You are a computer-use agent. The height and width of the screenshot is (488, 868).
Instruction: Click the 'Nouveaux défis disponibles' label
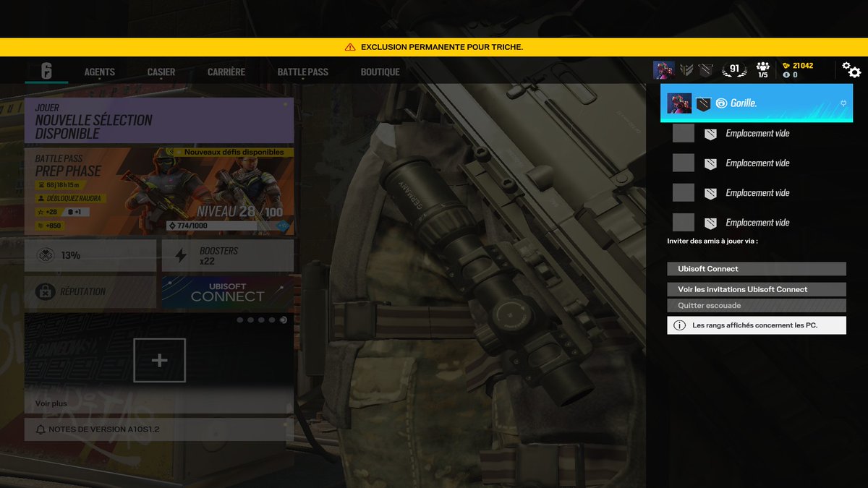click(233, 153)
